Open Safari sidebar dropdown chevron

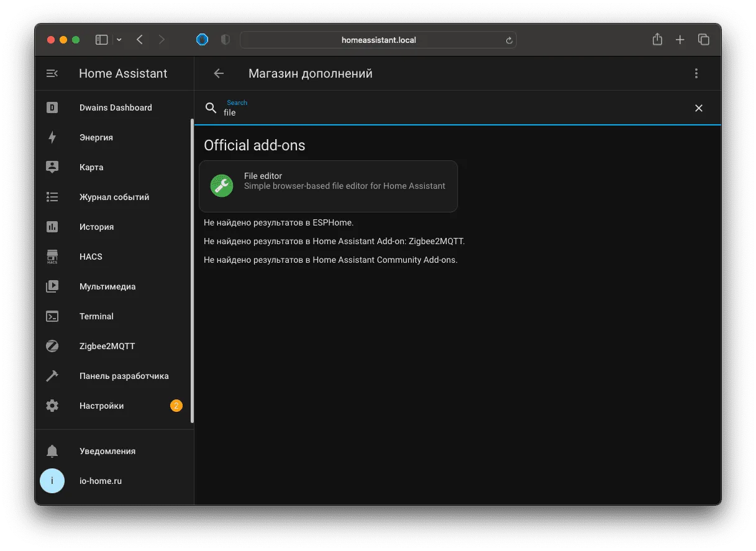click(x=119, y=40)
